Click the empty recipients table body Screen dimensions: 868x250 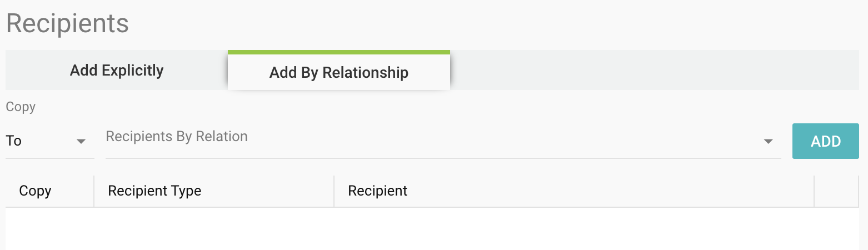coord(433,229)
